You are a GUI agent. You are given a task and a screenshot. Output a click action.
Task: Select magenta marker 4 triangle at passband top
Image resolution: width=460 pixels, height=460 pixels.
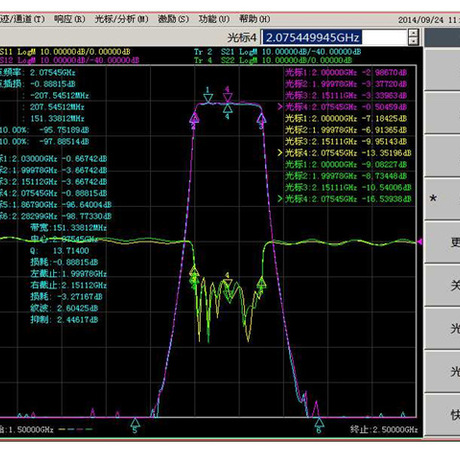pyautogui.click(x=228, y=98)
